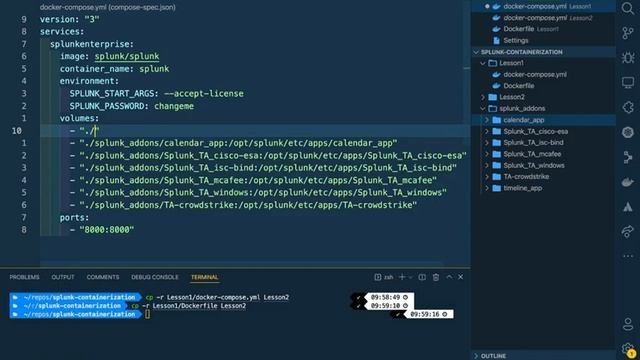The image size is (640, 360).
Task: Follow the splunk/splunk image link
Action: pos(127,56)
